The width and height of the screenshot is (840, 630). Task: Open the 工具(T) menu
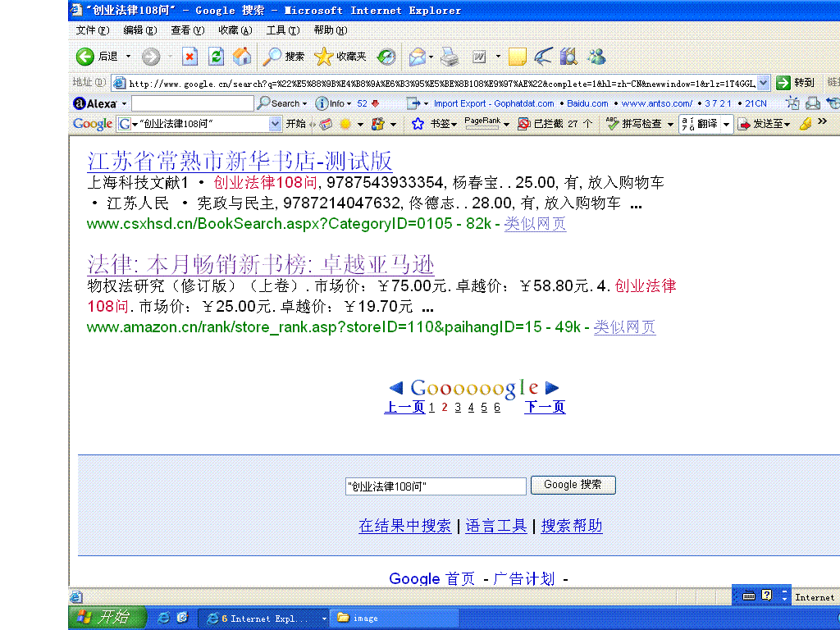(282, 30)
